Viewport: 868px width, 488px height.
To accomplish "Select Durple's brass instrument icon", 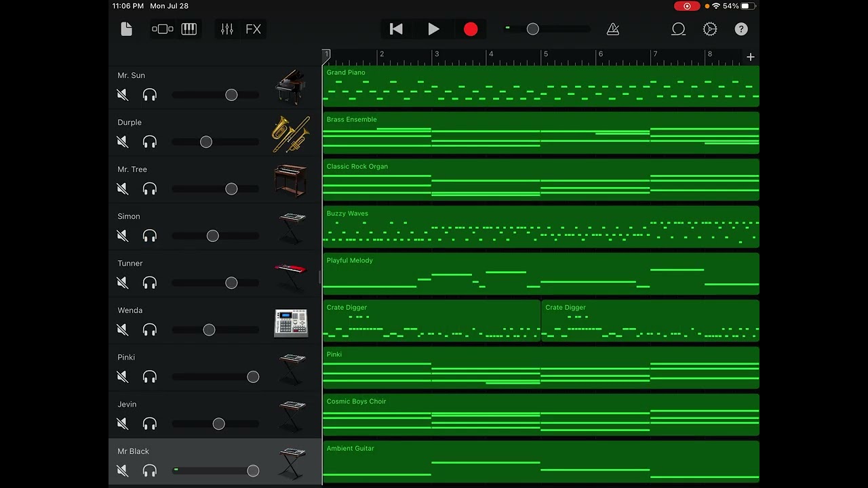I will (291, 134).
